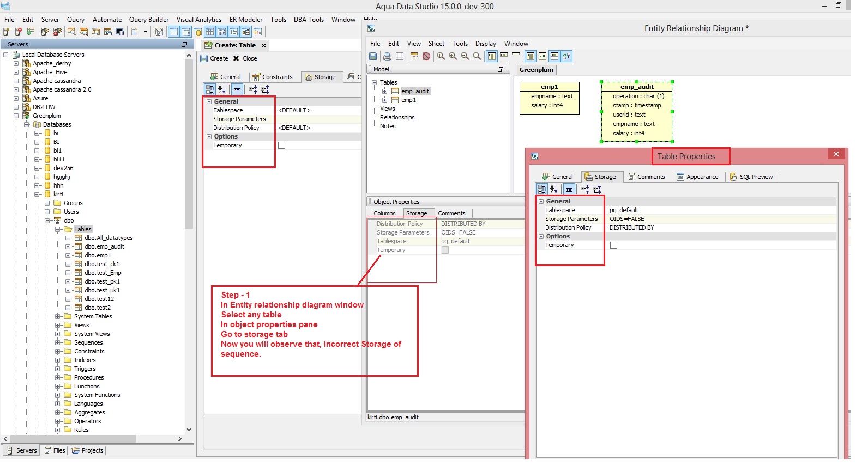
Task: Expand the System Tables folder
Action: [58, 316]
